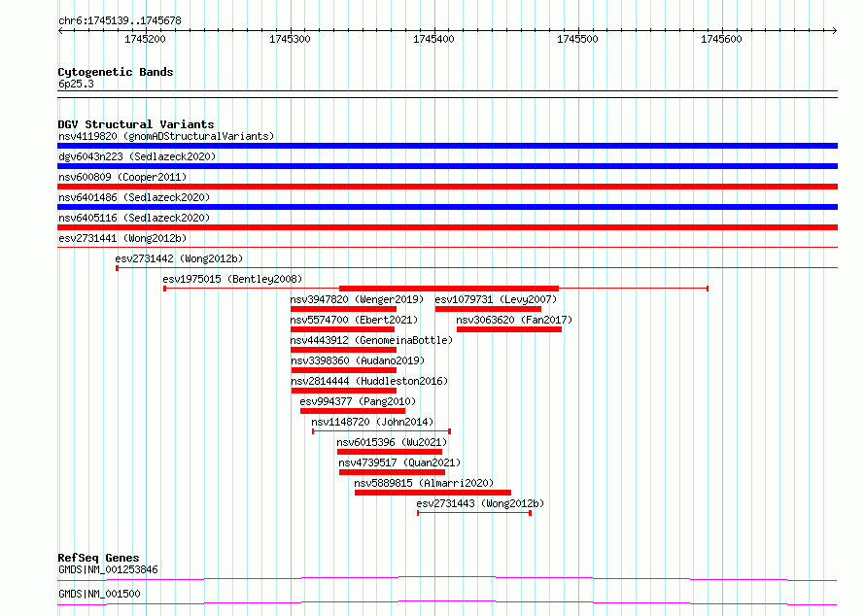This screenshot has height=616, width=865.
Task: Click nsv3947820 (Wenger2019) label
Action: 357,299
